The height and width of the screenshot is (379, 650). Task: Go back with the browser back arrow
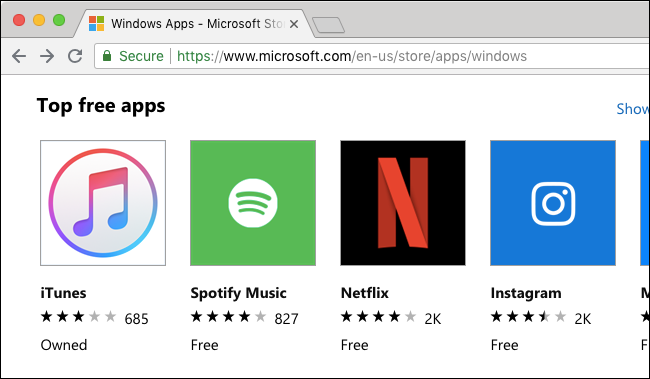[x=19, y=56]
